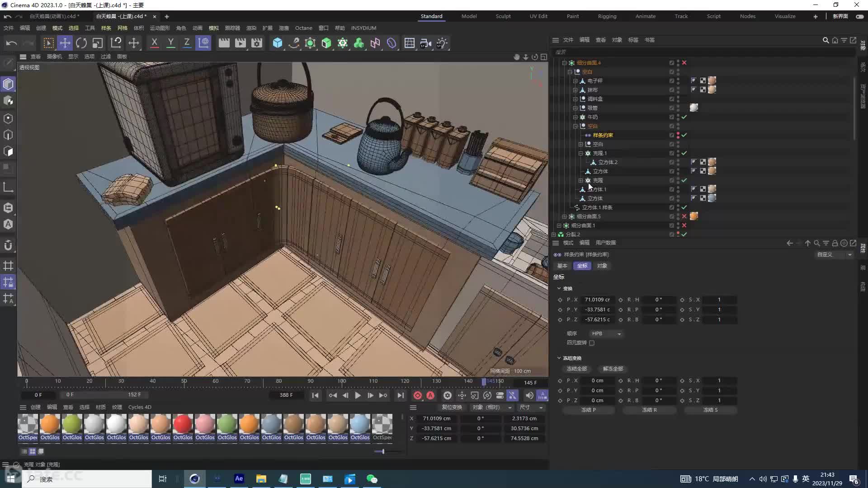The width and height of the screenshot is (868, 488).
Task: Switch to the Sculpt layout tab
Action: pos(503,16)
